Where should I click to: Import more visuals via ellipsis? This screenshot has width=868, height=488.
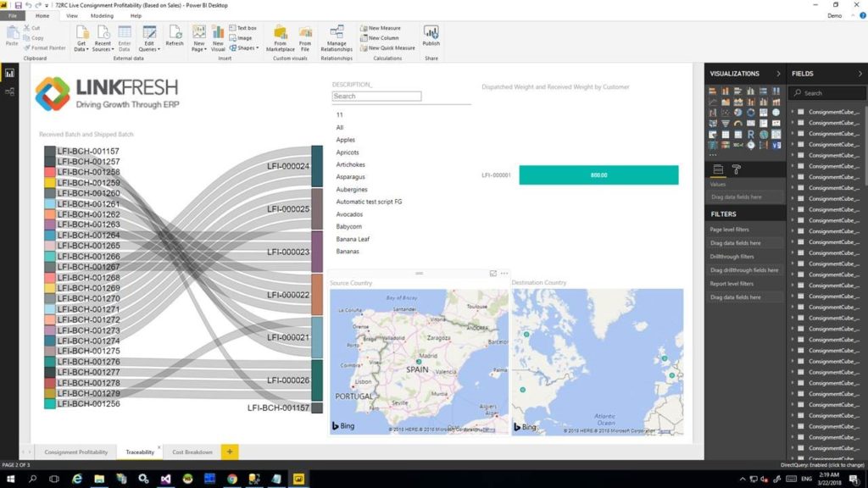click(x=713, y=156)
